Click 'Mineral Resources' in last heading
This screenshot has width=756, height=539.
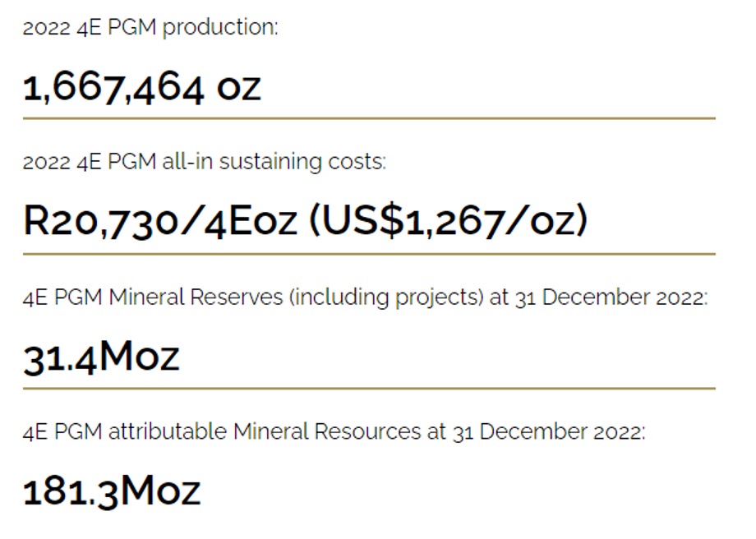click(327, 431)
